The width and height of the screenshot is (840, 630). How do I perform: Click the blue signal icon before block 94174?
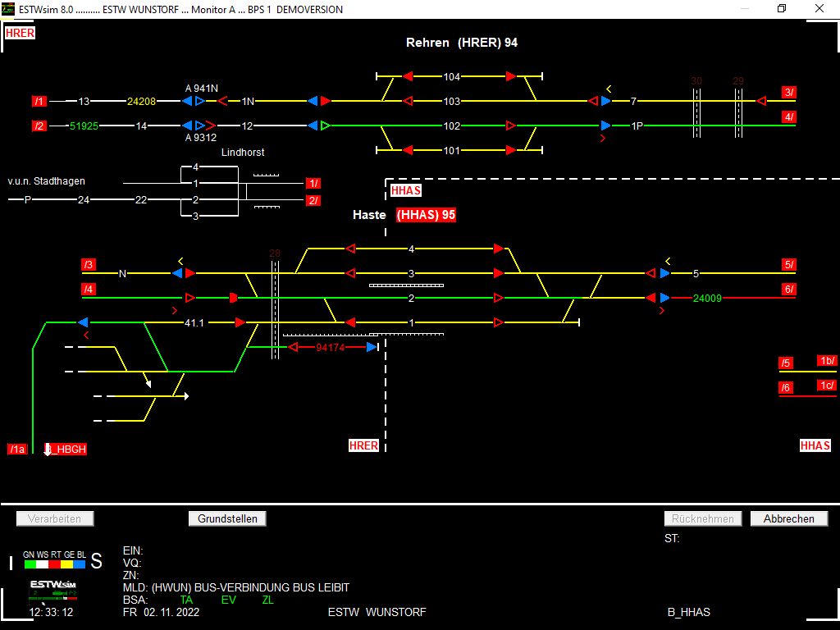pos(371,346)
